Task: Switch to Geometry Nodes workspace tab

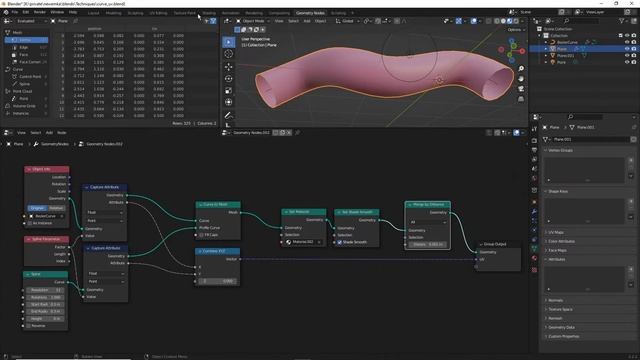Action: 310,13
